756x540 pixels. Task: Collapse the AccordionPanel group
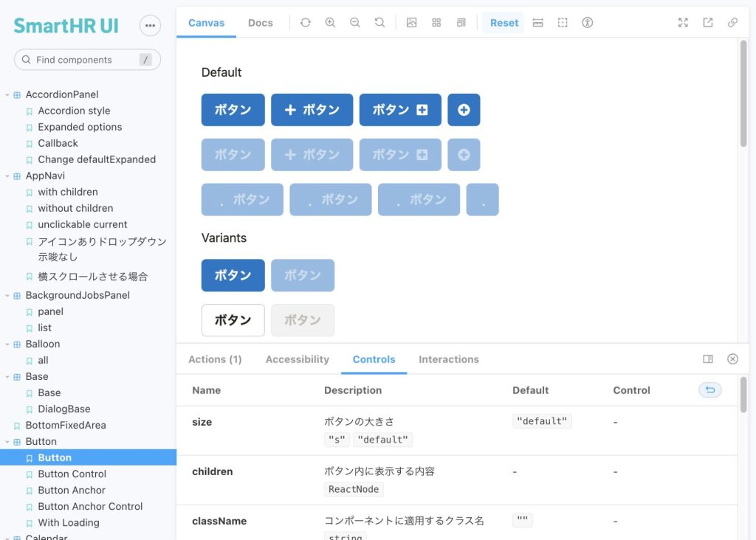click(x=7, y=94)
